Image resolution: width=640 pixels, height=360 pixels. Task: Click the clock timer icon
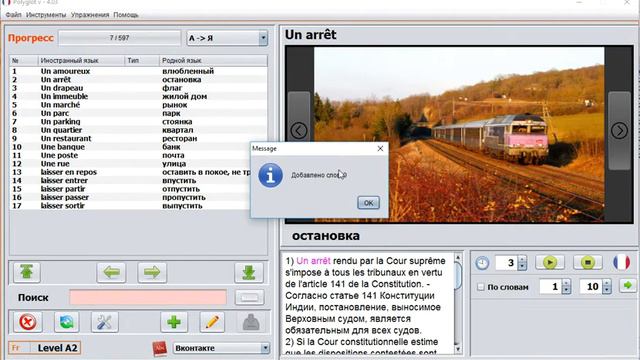pos(482,262)
